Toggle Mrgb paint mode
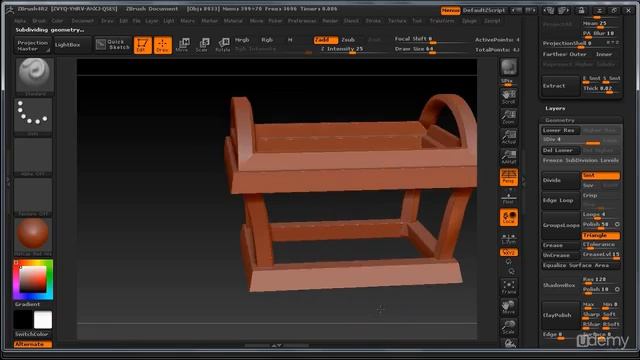640x360 pixels. (242, 40)
